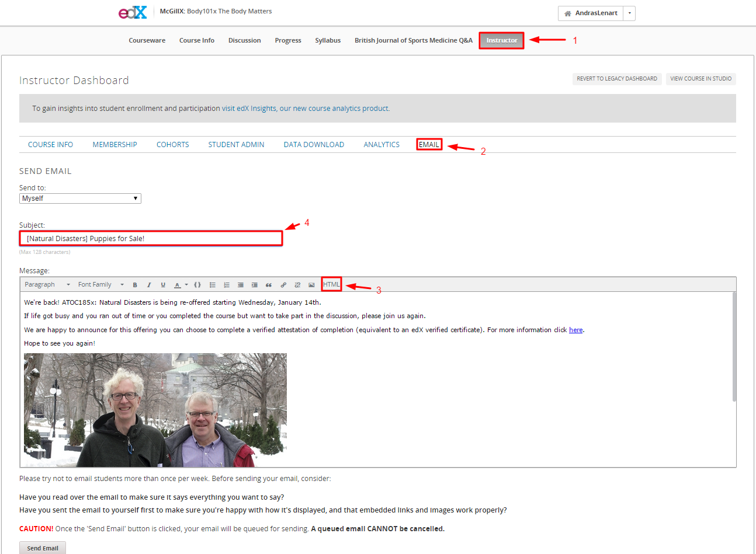756x554 pixels.
Task: Insert link using chain icon
Action: [283, 285]
